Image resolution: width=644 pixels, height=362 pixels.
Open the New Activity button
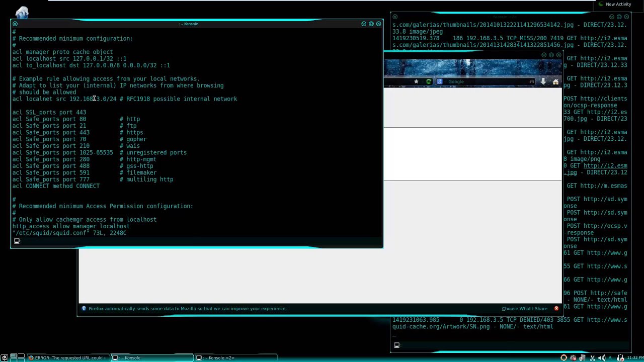(x=614, y=4)
